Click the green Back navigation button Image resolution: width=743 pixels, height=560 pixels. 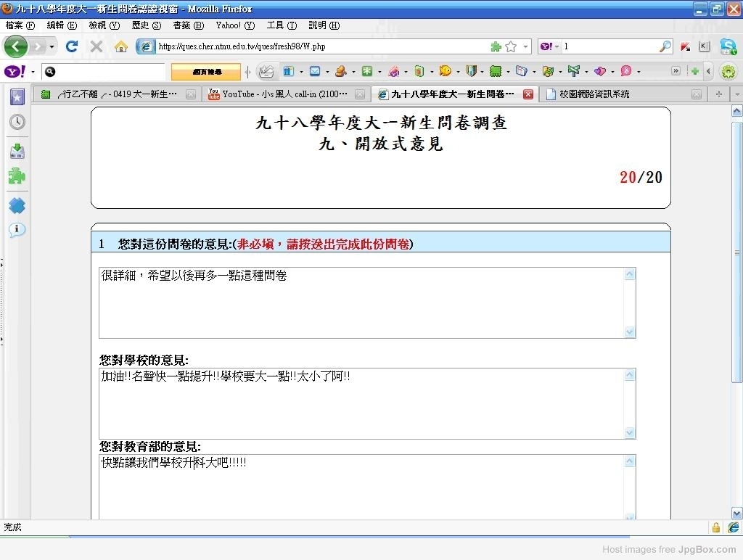16,46
